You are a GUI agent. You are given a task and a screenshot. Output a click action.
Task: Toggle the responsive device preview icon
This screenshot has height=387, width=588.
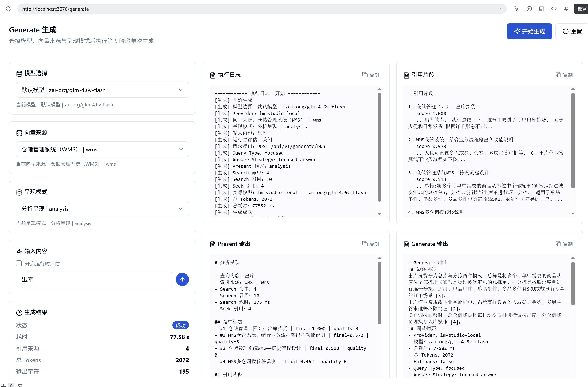click(541, 9)
